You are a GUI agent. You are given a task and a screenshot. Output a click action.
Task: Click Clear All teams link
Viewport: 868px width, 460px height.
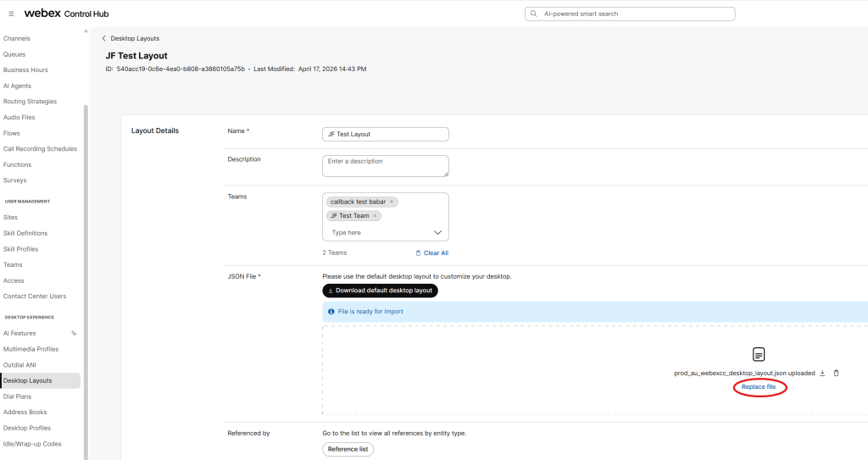(x=432, y=253)
